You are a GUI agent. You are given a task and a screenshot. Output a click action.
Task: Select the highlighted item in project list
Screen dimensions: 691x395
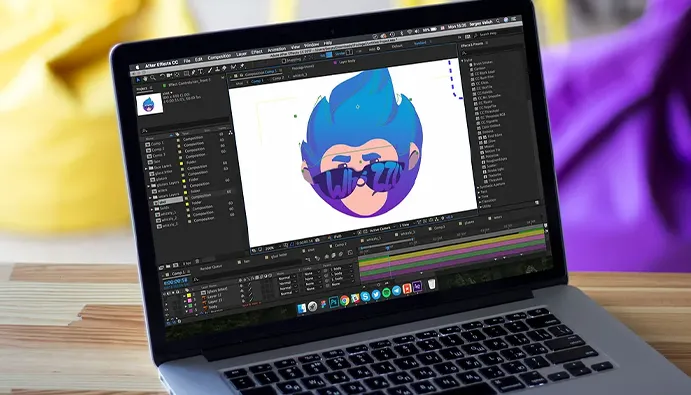(167, 202)
